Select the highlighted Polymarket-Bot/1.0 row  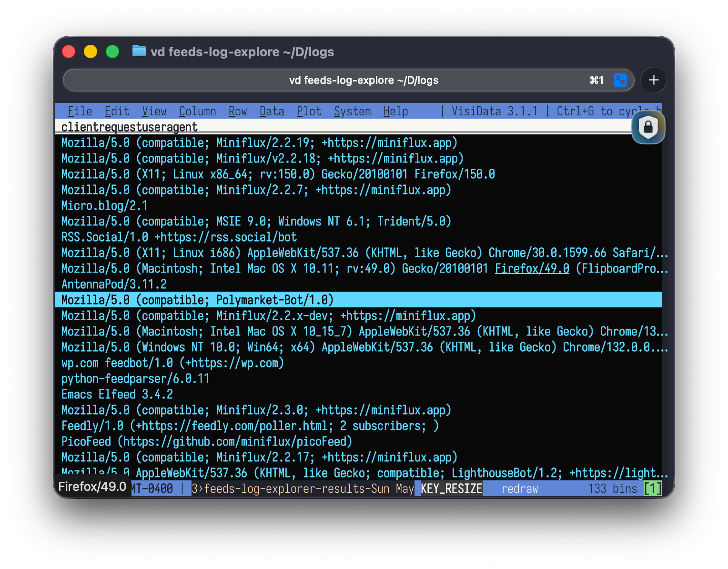pos(359,300)
